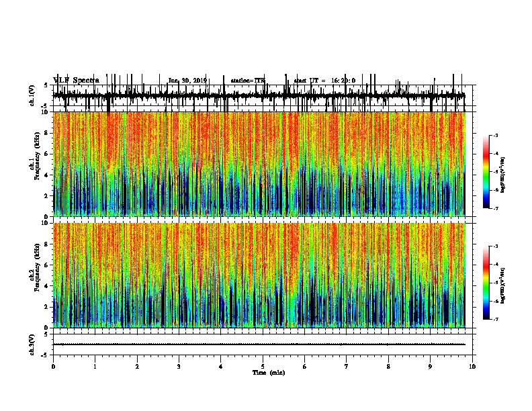Click the upper colorbar's log(PSD) label

(503, 175)
